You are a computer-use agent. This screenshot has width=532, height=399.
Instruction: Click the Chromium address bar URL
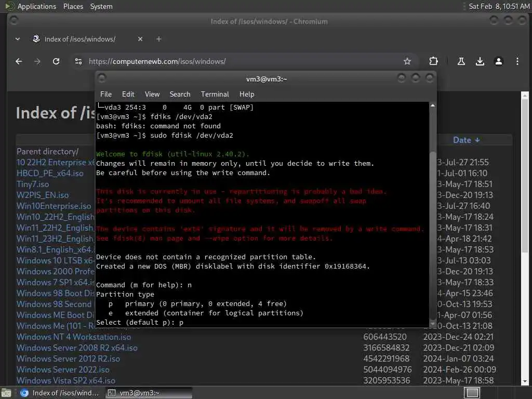click(x=157, y=61)
